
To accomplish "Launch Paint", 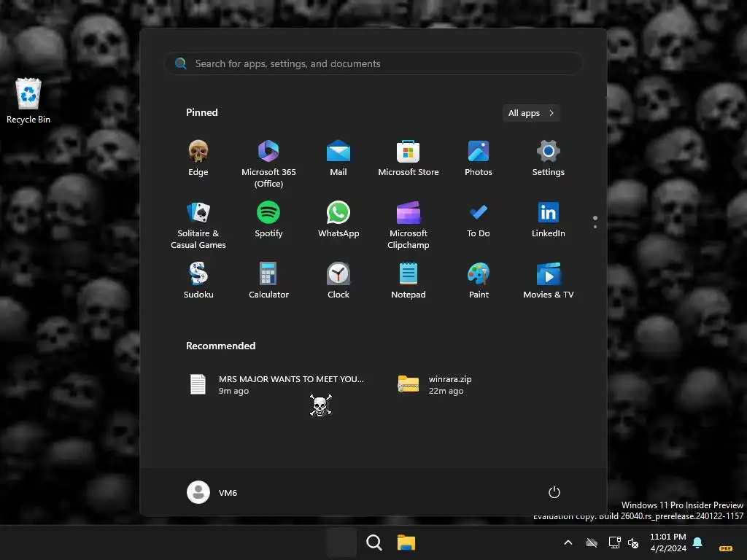I will pos(479,281).
